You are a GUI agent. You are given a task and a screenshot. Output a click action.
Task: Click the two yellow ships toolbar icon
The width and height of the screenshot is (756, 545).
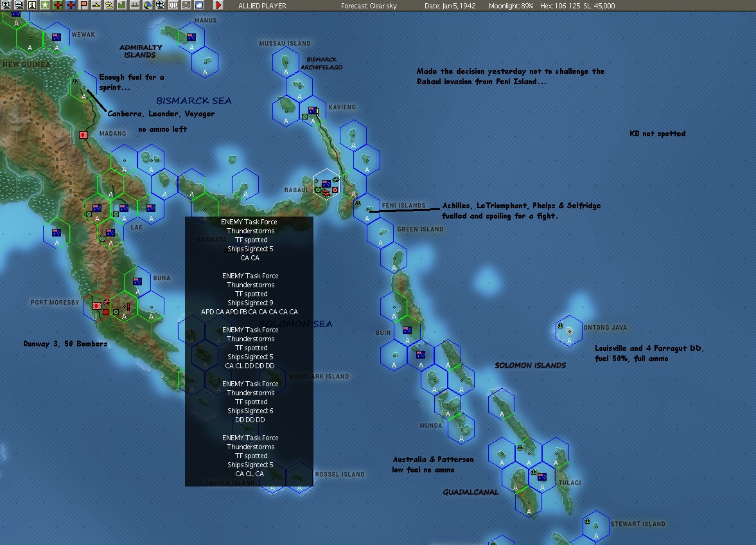point(109,5)
